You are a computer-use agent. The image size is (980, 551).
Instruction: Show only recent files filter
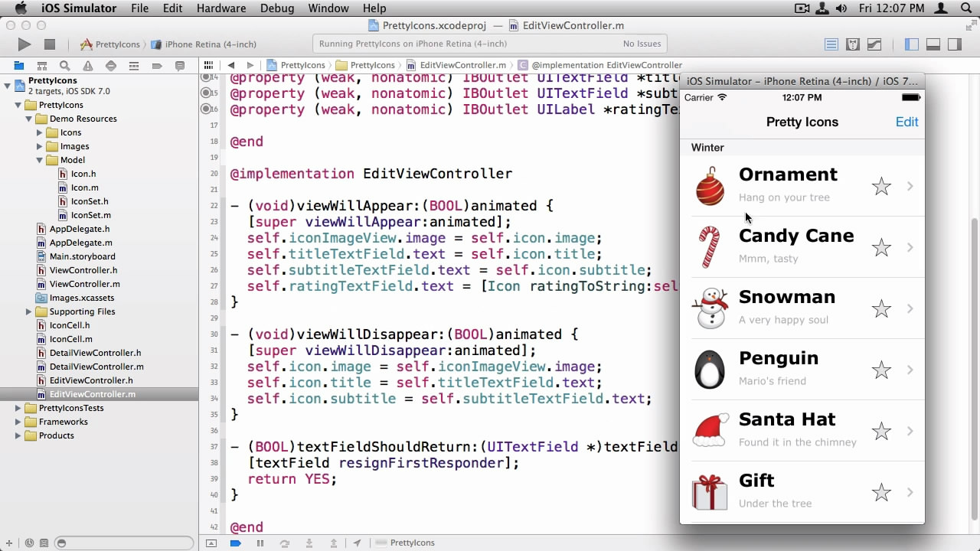click(x=28, y=543)
